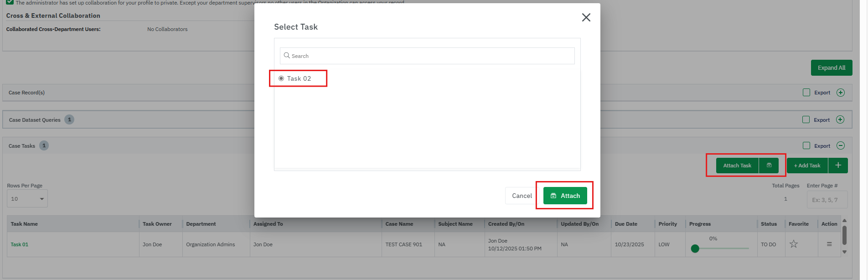Tick the Export checkbox for Case Dataset Queries
Screen dimensions: 868x280
pos(806,119)
